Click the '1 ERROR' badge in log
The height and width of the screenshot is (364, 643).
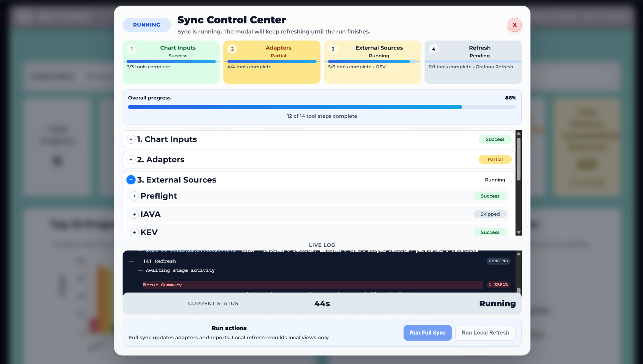click(498, 285)
